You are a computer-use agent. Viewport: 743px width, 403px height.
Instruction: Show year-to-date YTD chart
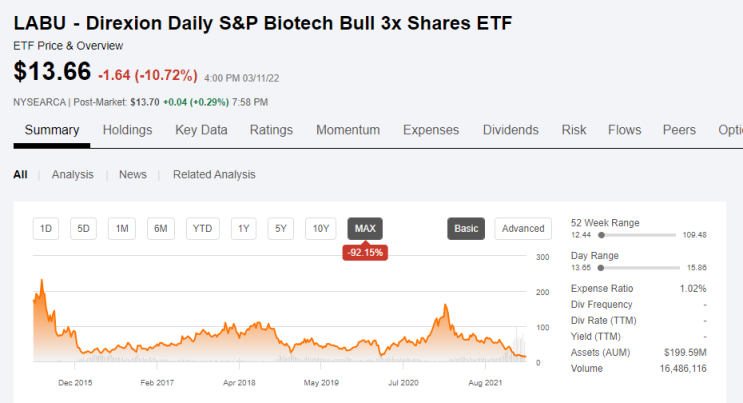point(203,229)
